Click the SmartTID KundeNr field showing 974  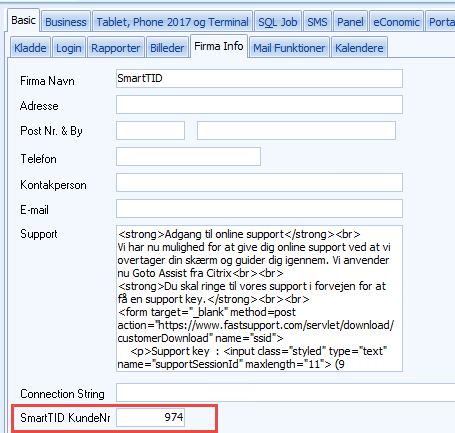(150, 418)
